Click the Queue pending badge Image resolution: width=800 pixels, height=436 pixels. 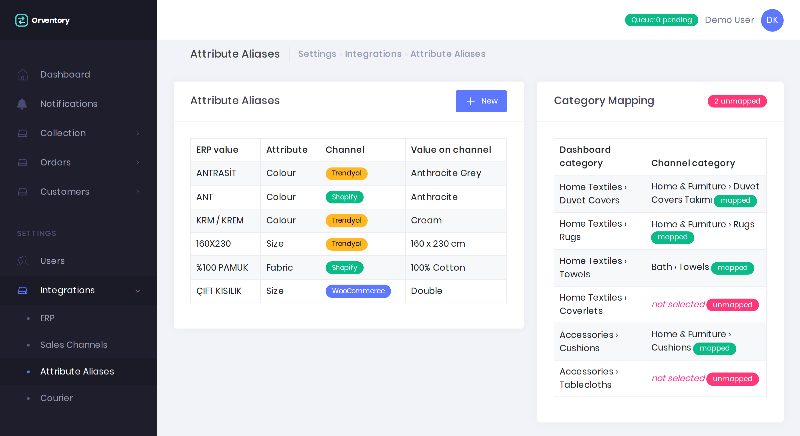[x=661, y=20]
